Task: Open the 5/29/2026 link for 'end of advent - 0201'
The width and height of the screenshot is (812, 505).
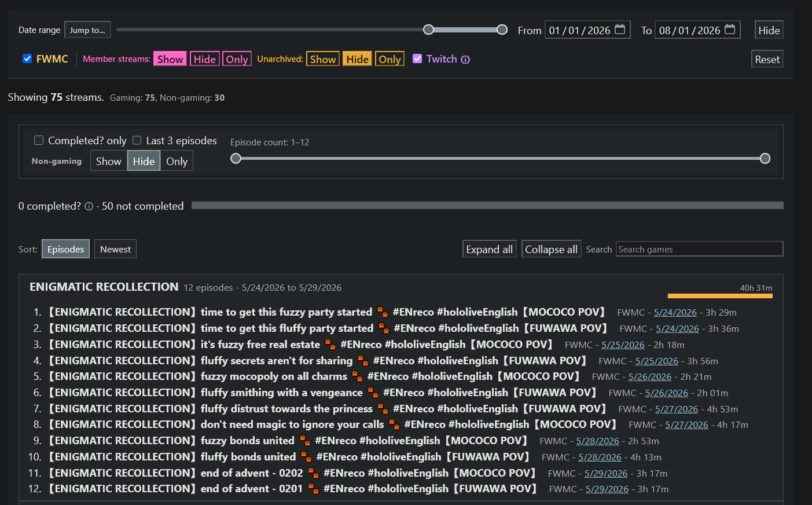Action: [607, 489]
